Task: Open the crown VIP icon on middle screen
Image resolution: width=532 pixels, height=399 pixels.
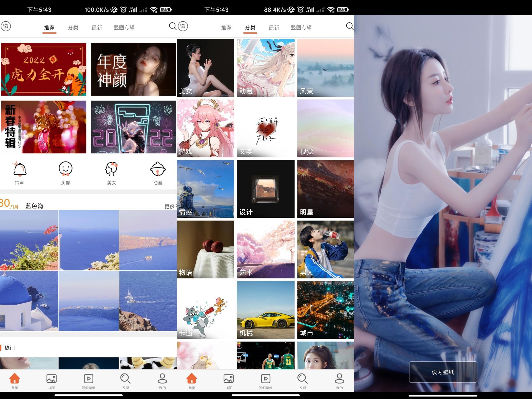Action: [183, 26]
